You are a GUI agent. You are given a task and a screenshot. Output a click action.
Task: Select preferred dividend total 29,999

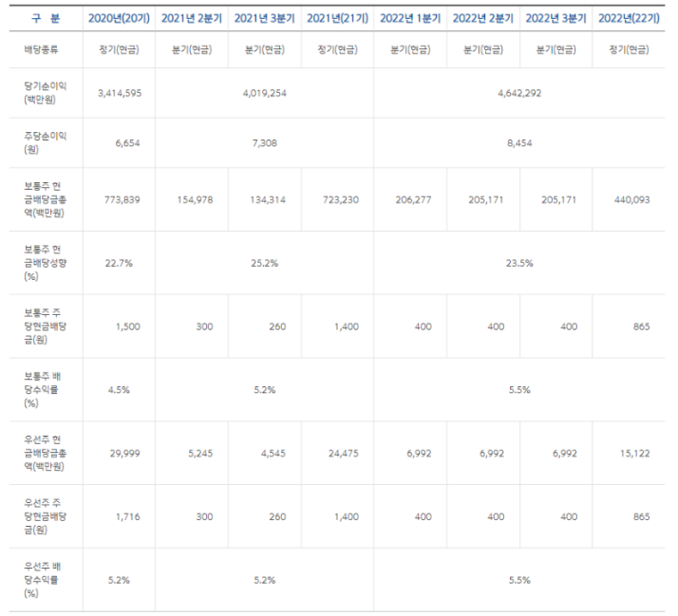(125, 454)
